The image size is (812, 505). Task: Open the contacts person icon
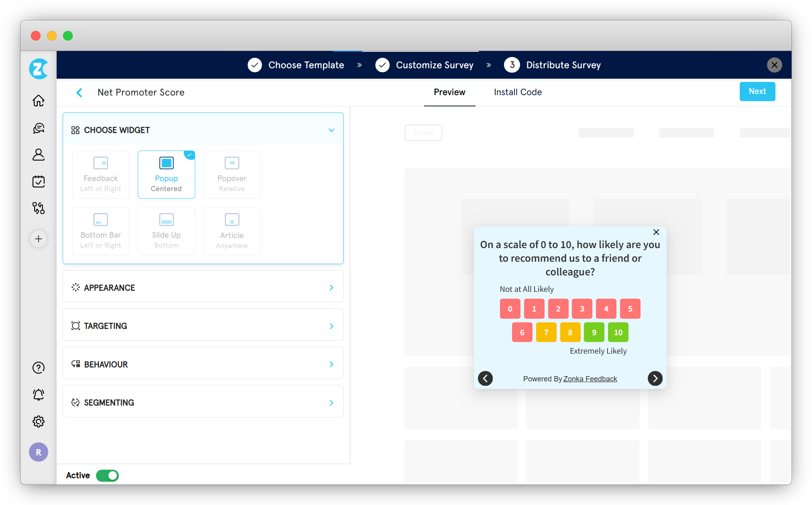(39, 155)
